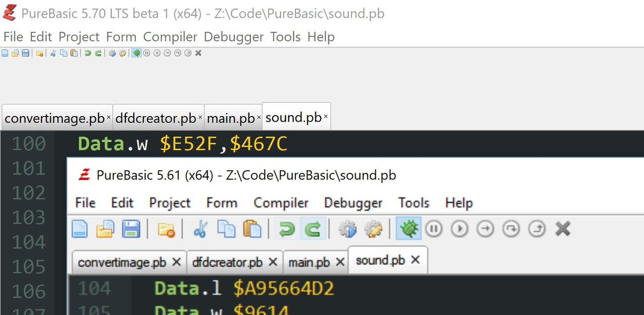This screenshot has width=644, height=315.
Task: Click tiny Redo arrow in 5.70 toolbar
Action: tap(98, 53)
